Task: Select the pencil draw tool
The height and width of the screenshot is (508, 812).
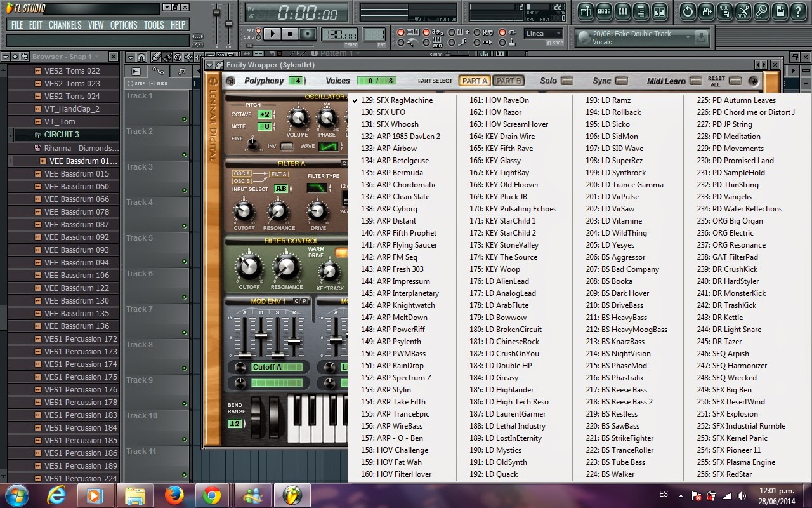Action: (155, 57)
